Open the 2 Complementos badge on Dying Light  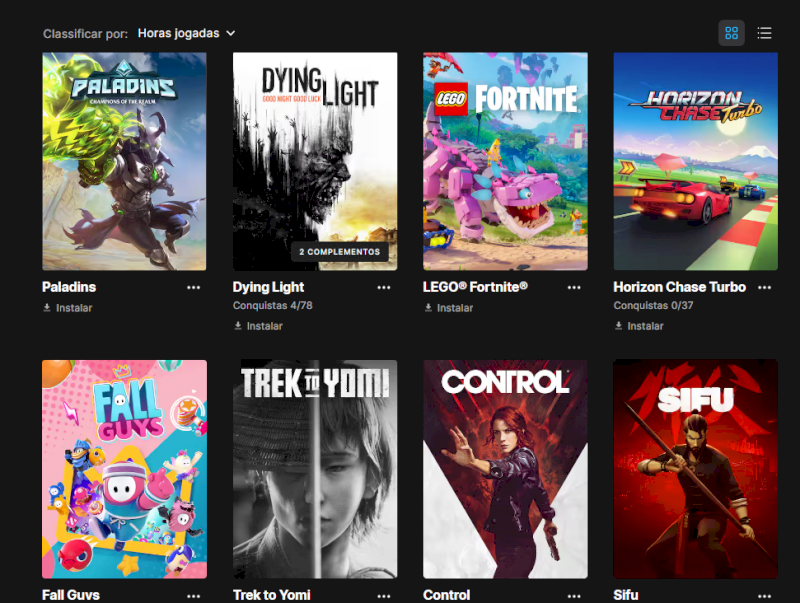pyautogui.click(x=340, y=252)
